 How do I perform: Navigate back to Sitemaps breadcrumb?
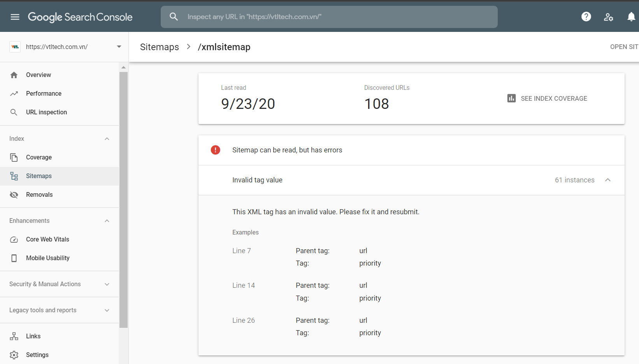[x=160, y=47]
